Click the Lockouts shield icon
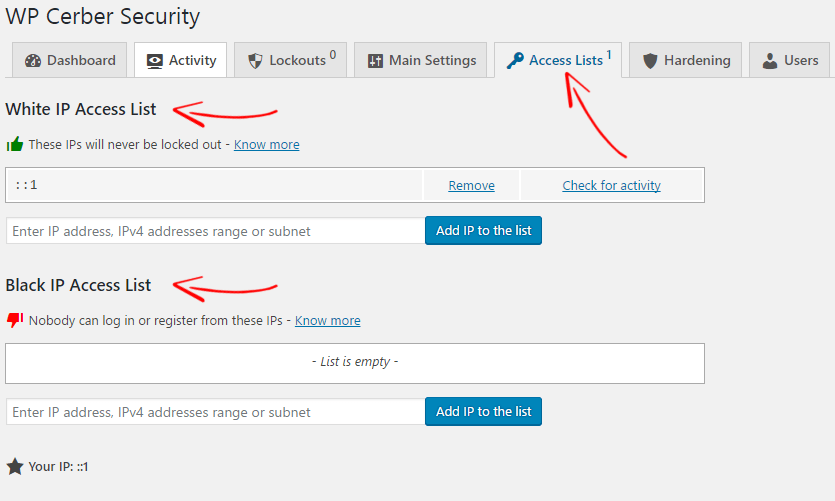This screenshot has height=501, width=835. point(255,61)
